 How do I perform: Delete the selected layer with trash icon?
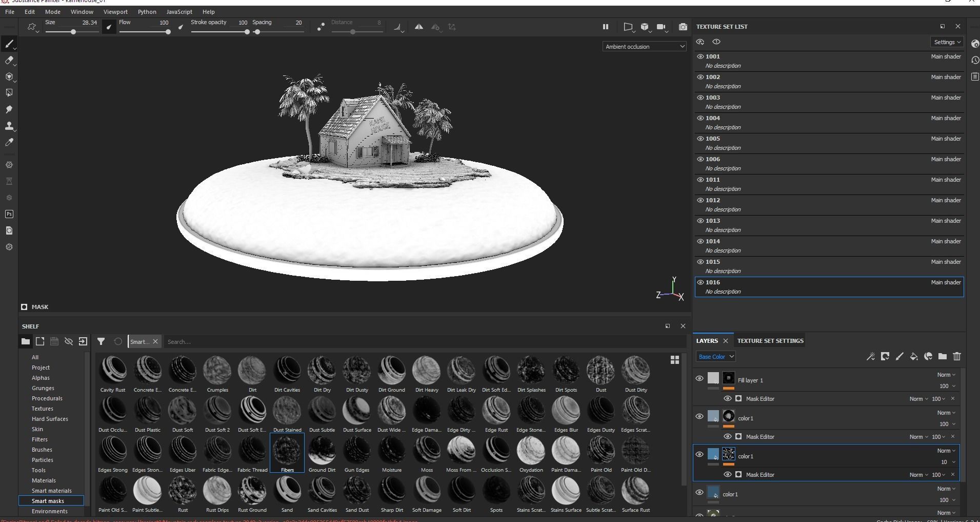[957, 357]
